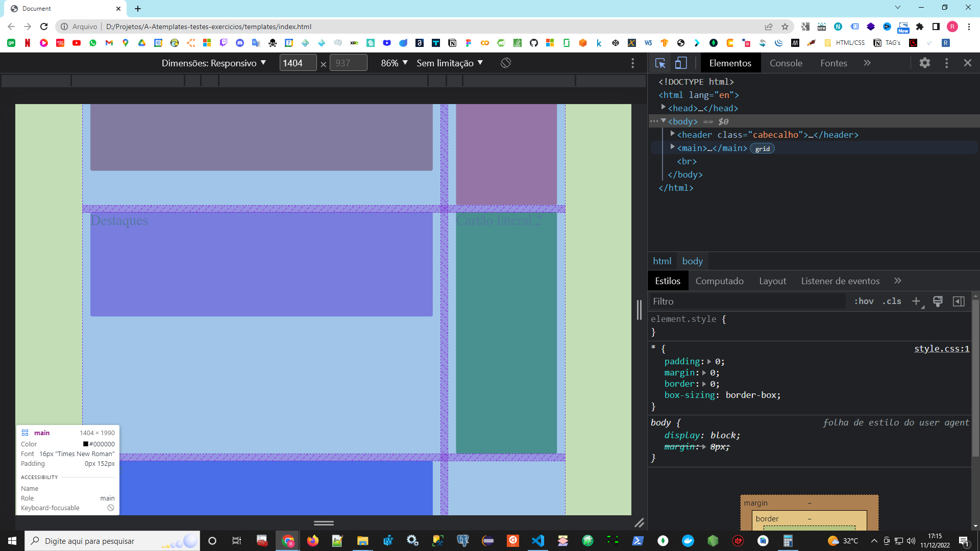The height and width of the screenshot is (551, 980).
Task: Switch to the Fontes tab
Action: [834, 63]
